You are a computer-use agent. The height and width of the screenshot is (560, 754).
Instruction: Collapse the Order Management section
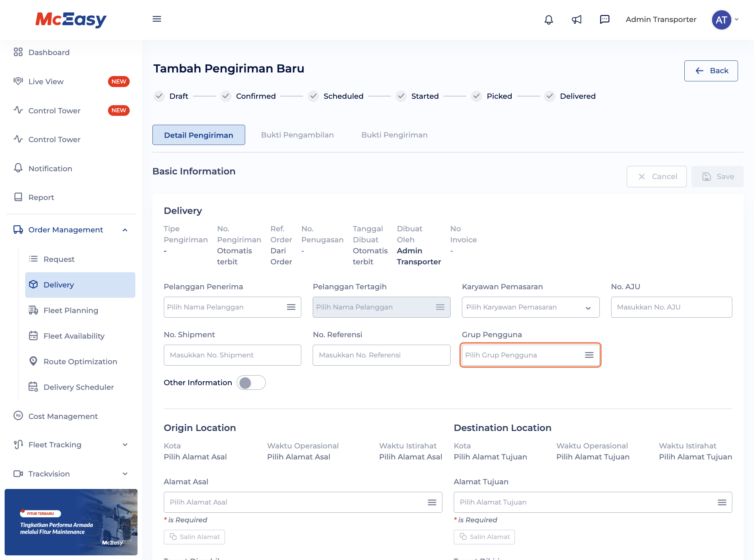click(x=125, y=230)
